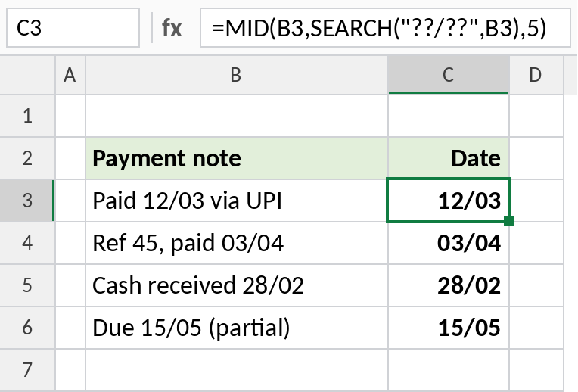Screen dimensions: 578x392
Task: Select row 7 header
Action: tap(27, 370)
